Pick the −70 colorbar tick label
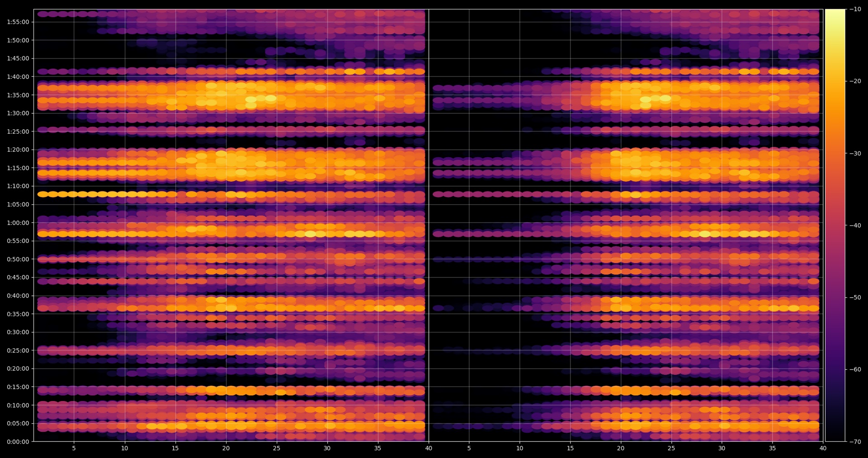Screen dimensions: 868x458 click(x=855, y=442)
